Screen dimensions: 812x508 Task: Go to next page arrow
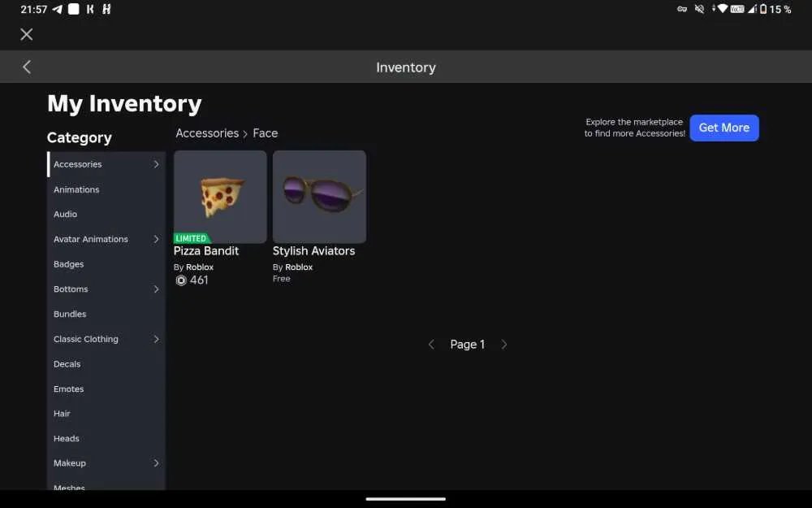click(x=504, y=344)
